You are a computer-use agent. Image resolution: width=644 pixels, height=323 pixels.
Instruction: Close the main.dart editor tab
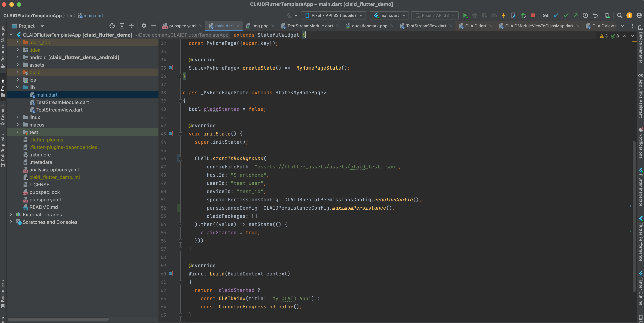click(238, 26)
